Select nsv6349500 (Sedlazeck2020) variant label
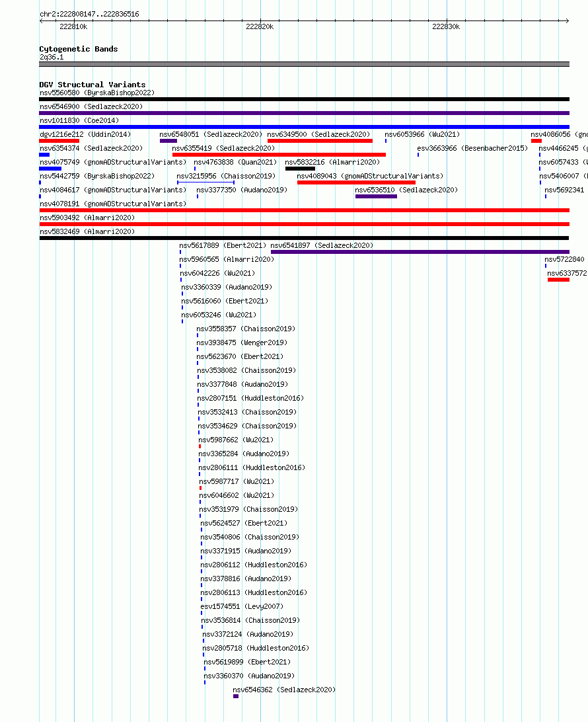This screenshot has width=588, height=722. coord(318,134)
